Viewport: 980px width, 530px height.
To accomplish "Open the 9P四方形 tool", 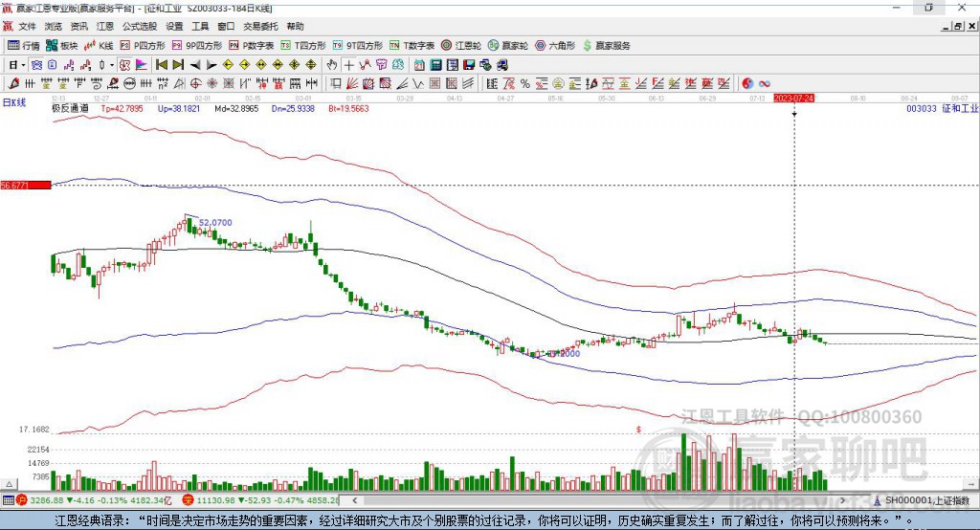I will point(197,46).
